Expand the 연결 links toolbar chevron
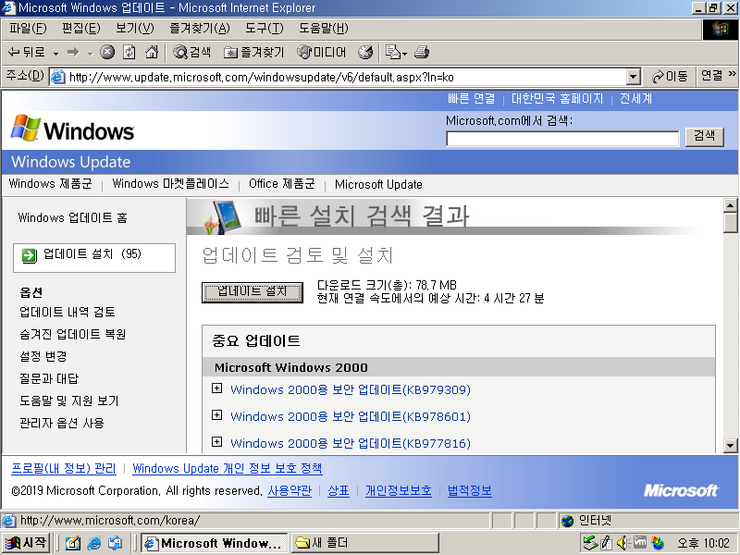Screen dimensions: 740x555 click(x=732, y=74)
